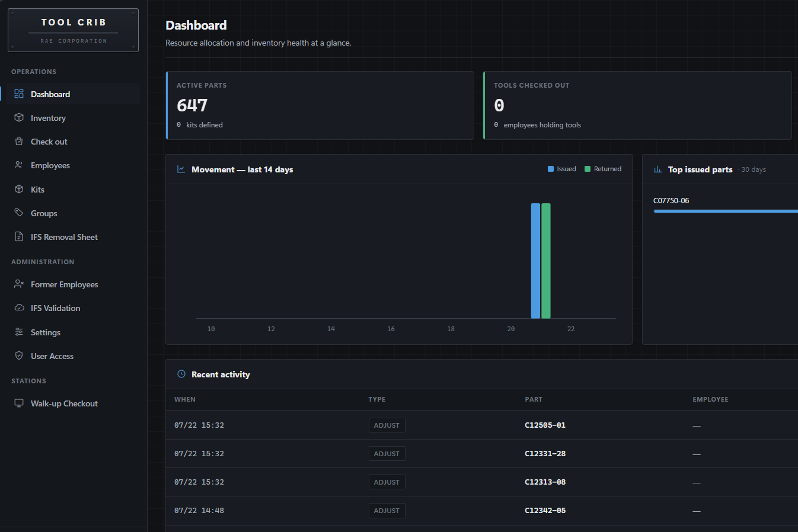Click the "employees holding tools" text
The image size is (798, 532).
(x=542, y=125)
